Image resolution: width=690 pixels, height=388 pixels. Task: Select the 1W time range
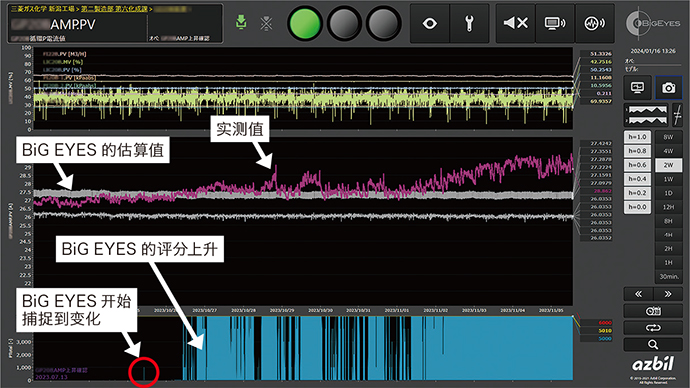pyautogui.click(x=668, y=179)
